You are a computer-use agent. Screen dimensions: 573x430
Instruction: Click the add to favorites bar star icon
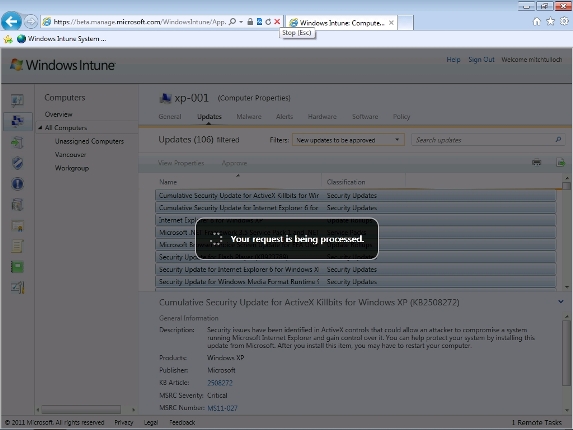8,39
